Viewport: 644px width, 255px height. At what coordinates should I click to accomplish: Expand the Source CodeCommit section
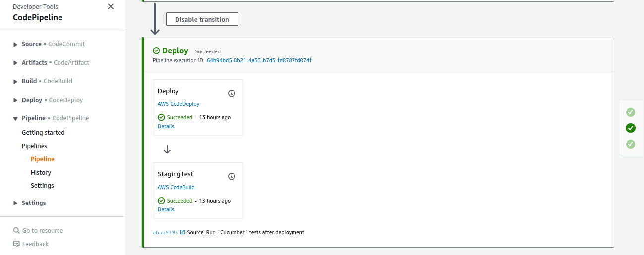tap(15, 45)
